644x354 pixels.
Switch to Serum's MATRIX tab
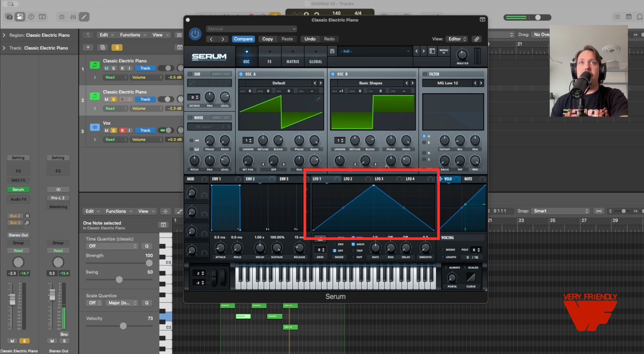coord(293,57)
